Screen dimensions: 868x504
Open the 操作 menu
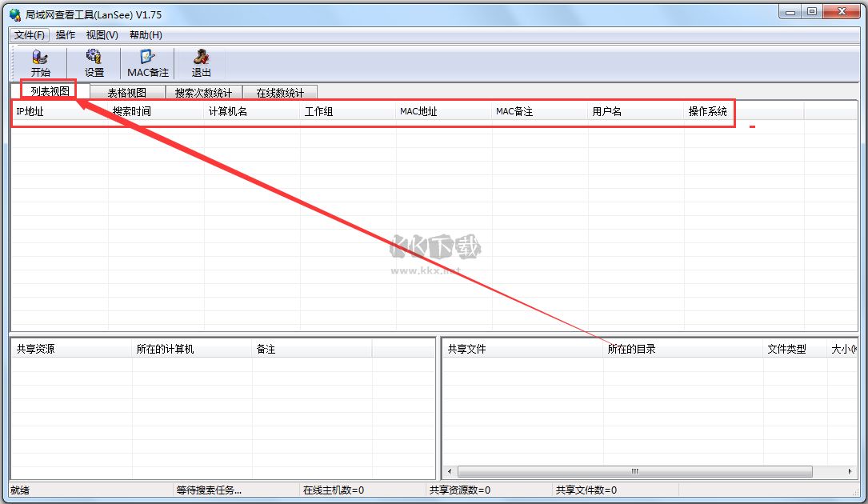coord(65,35)
